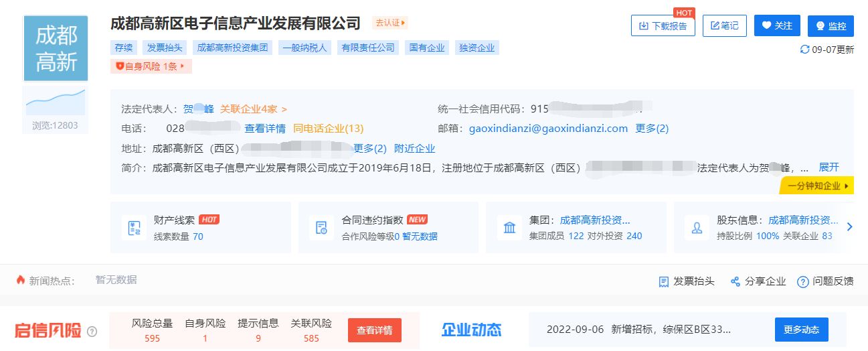
Task: Open the 2022-09-06 新增招标 news entry
Action: [x=638, y=330]
